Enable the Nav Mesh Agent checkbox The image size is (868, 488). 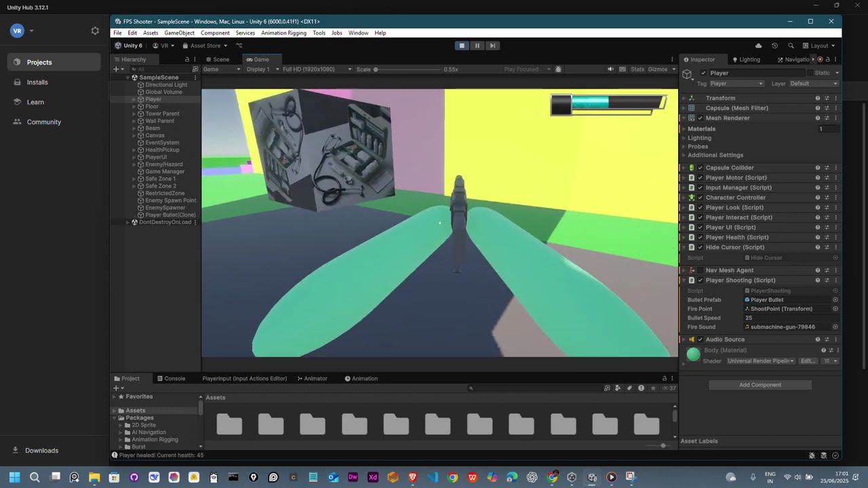(701, 270)
